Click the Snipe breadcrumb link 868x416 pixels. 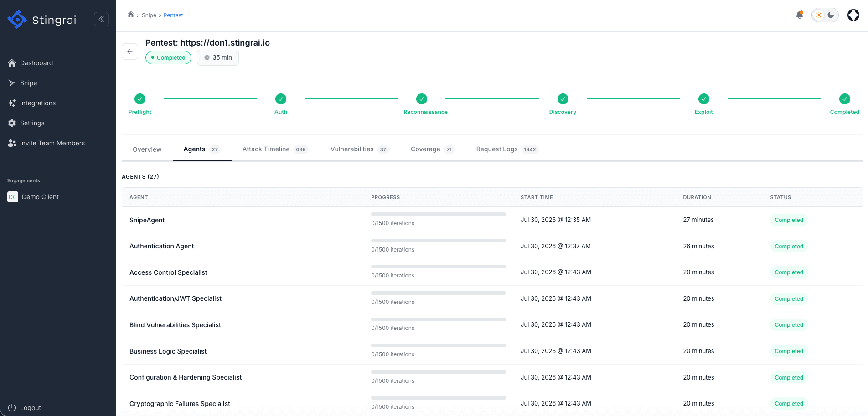tap(149, 15)
